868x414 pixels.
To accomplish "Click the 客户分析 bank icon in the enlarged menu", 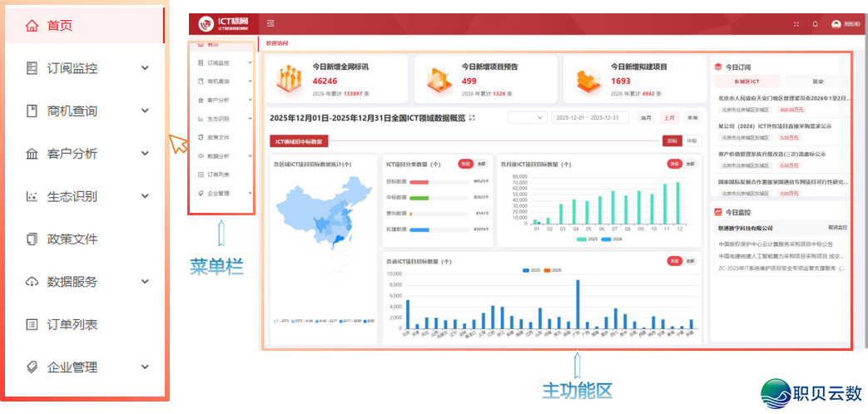I will (32, 154).
